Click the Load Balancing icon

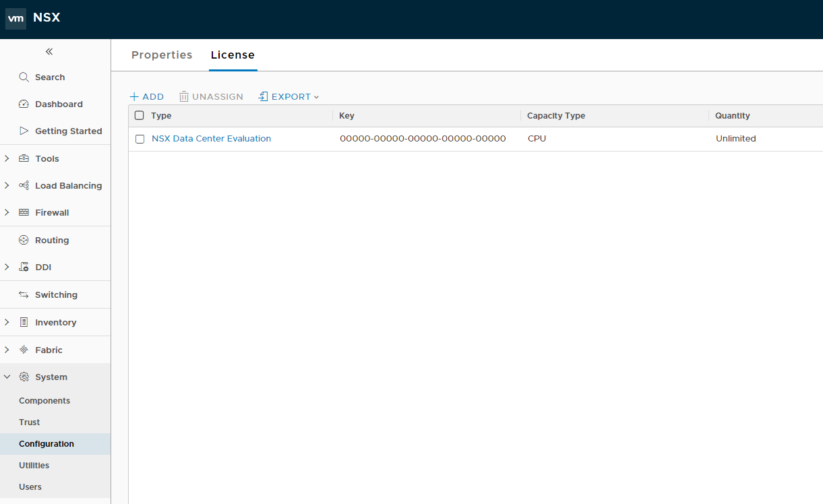point(24,186)
